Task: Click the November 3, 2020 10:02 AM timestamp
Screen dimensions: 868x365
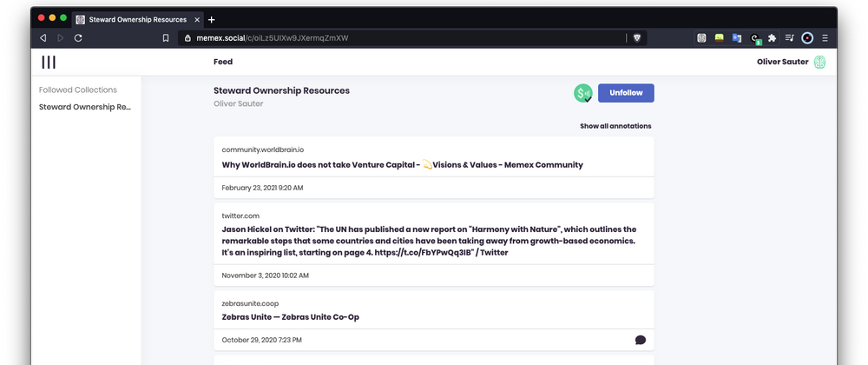Action: pyautogui.click(x=265, y=275)
